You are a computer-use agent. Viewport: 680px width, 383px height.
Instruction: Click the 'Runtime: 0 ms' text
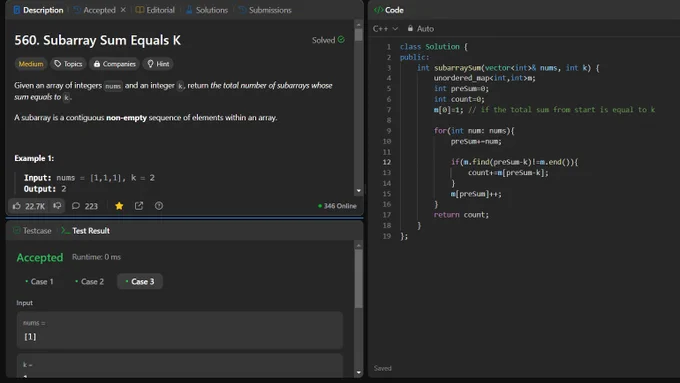tap(96, 257)
